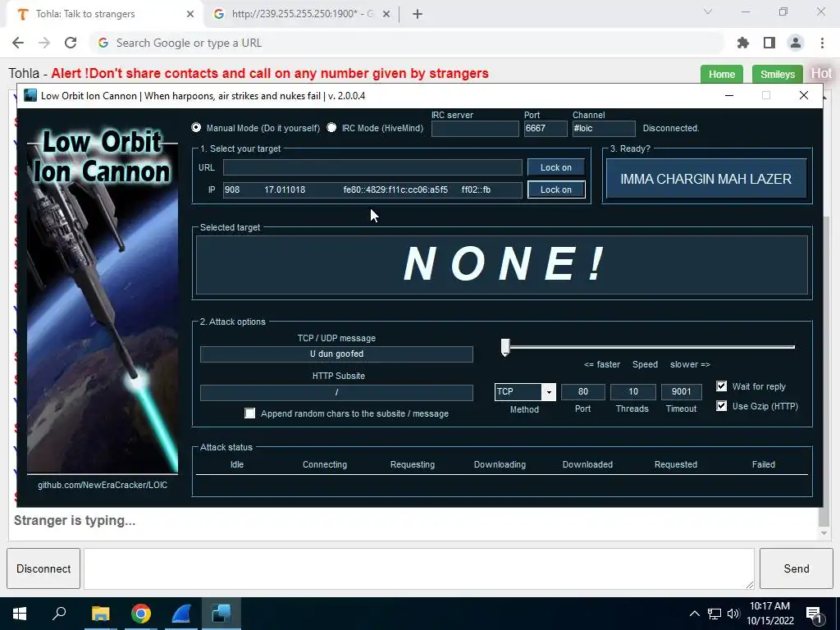
Task: Click Tohla Smileys button
Action: [778, 74]
